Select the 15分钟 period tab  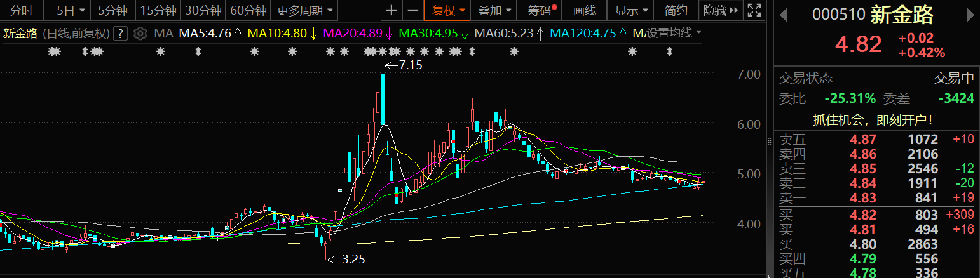tap(158, 10)
